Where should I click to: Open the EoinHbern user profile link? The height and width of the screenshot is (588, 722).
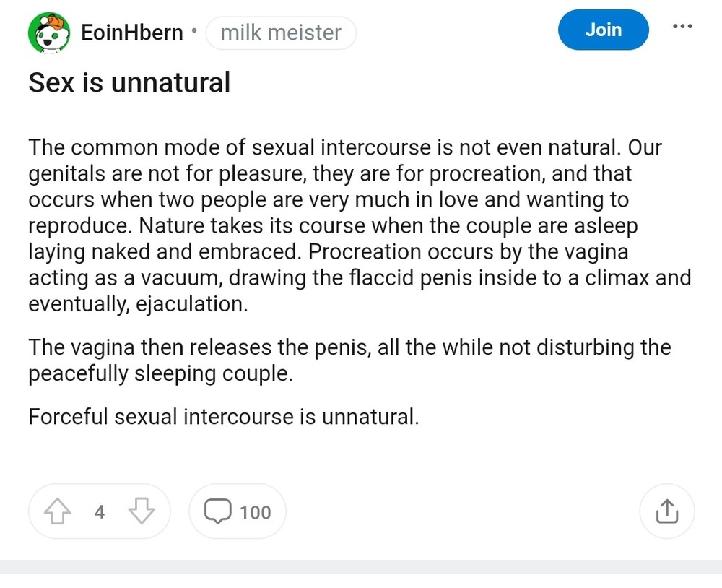tap(132, 33)
